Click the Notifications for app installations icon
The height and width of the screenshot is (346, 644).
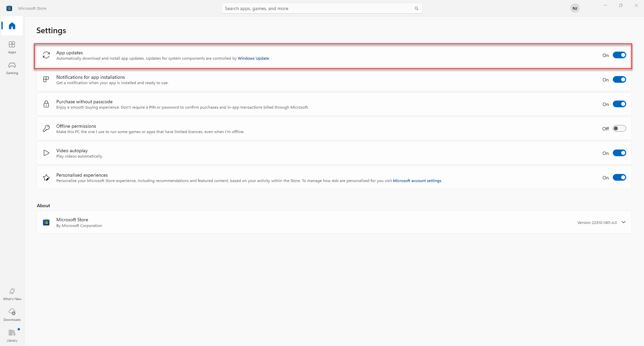click(46, 79)
